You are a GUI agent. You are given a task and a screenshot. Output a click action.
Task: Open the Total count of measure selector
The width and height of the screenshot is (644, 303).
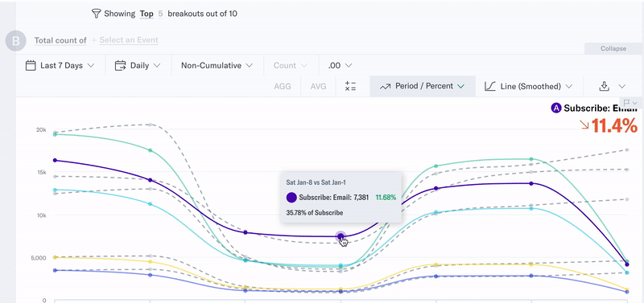click(x=60, y=40)
